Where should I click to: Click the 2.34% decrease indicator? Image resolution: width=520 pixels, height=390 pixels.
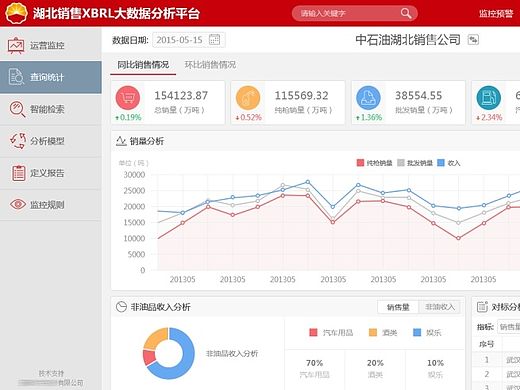click(489, 117)
